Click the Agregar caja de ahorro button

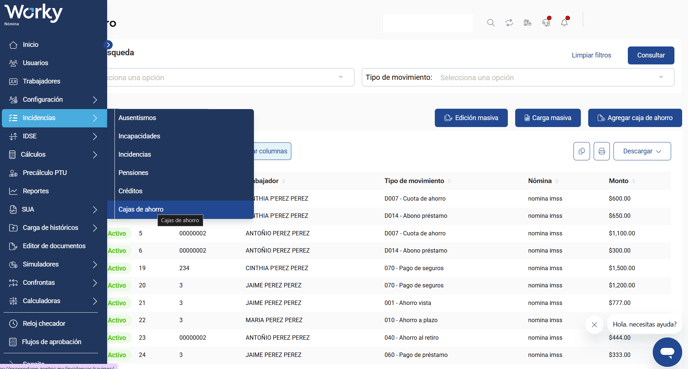click(635, 118)
